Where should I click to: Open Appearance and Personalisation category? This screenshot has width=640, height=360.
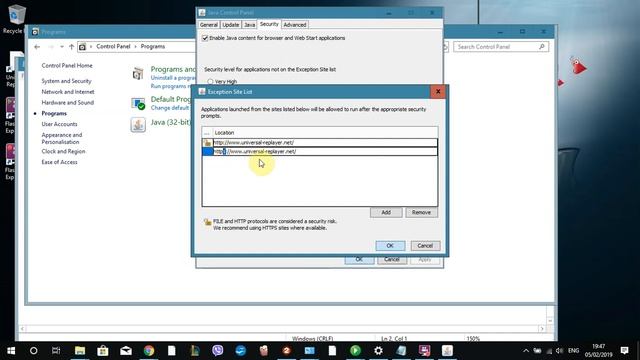click(x=62, y=138)
